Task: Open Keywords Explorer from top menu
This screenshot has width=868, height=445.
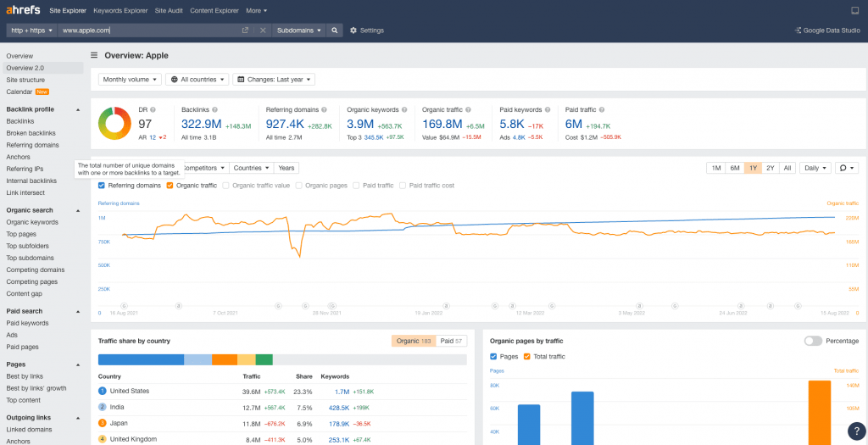Action: pyautogui.click(x=120, y=10)
